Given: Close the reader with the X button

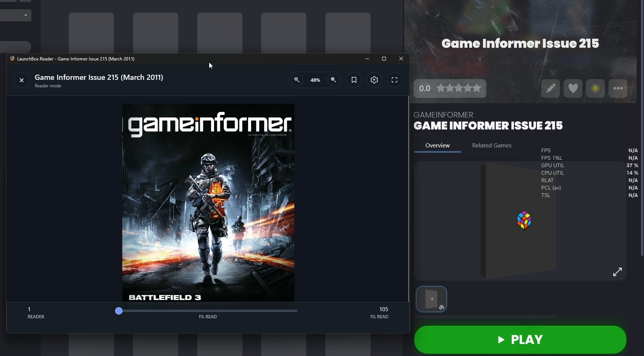Looking at the screenshot, I should click(22, 80).
